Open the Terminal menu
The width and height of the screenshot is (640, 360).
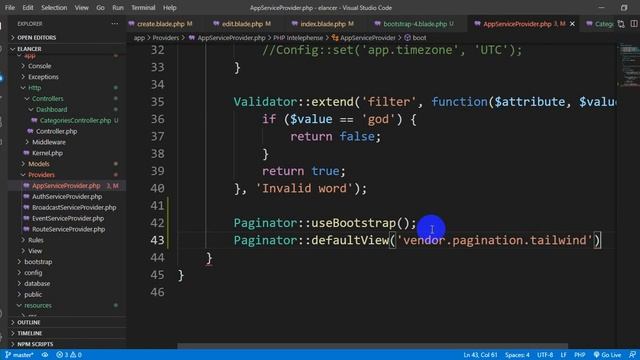(x=143, y=8)
